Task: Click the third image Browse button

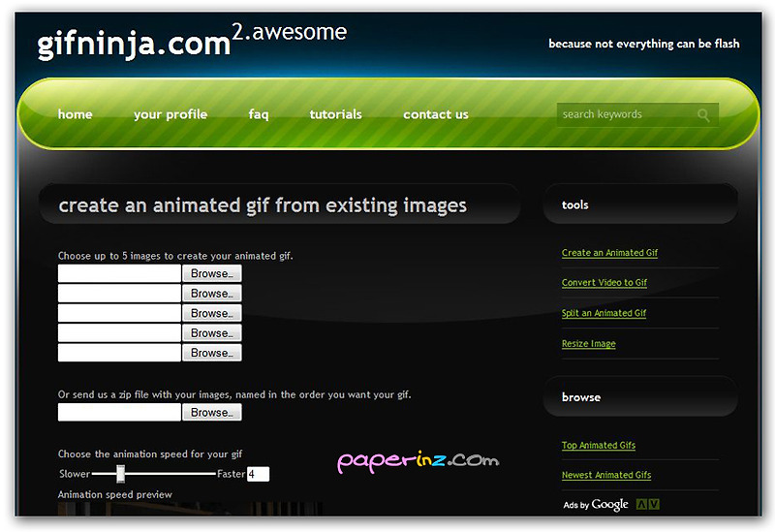Action: pyautogui.click(x=212, y=313)
